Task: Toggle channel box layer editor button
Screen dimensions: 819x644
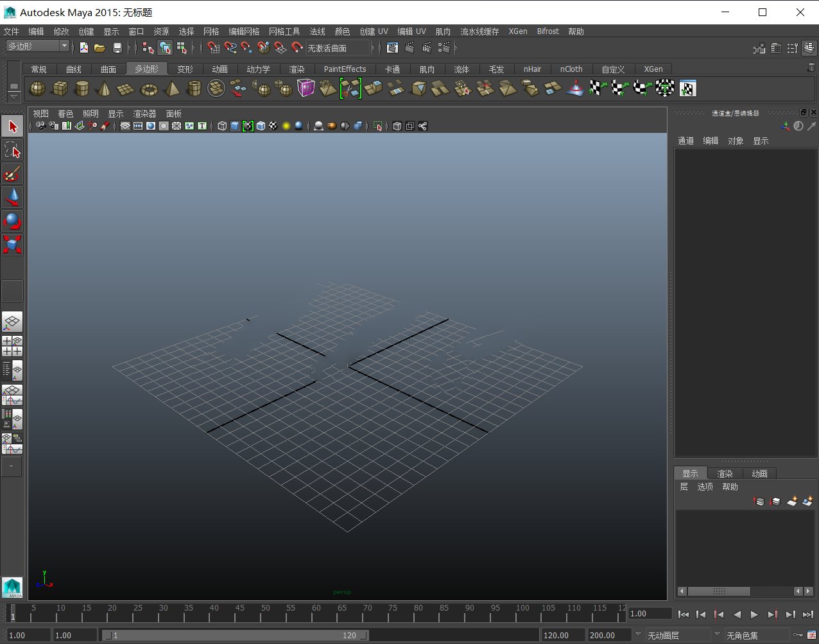Action: [x=809, y=48]
